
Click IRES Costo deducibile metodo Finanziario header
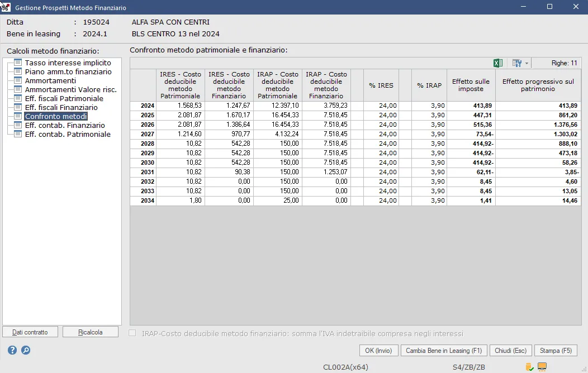[x=229, y=85]
